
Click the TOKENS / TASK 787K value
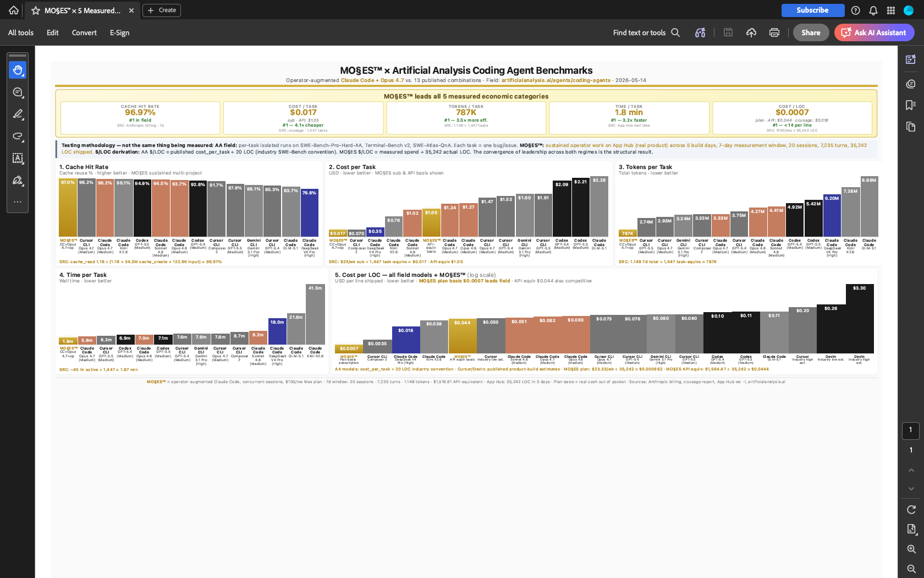click(x=466, y=112)
